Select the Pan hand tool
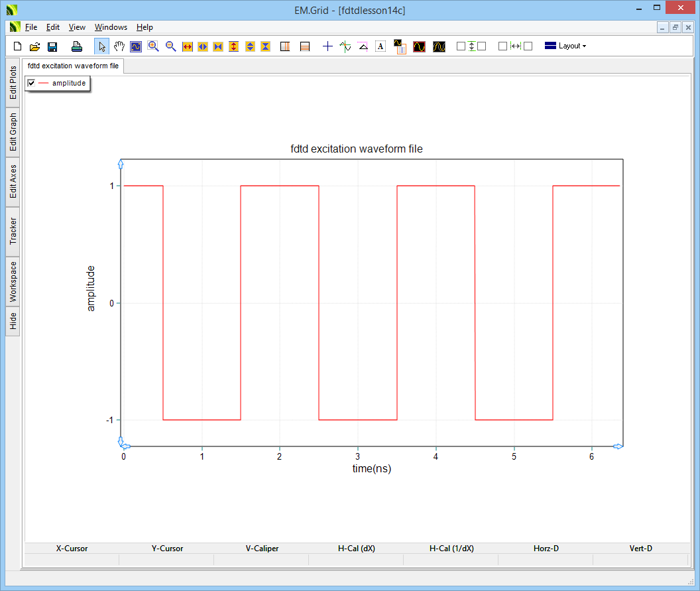Viewport: 700px width, 591px height. [119, 46]
